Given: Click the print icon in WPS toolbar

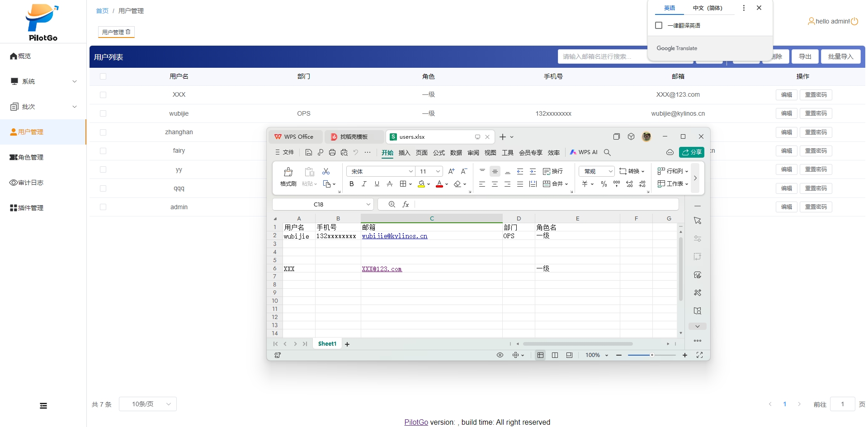Looking at the screenshot, I should pos(332,153).
